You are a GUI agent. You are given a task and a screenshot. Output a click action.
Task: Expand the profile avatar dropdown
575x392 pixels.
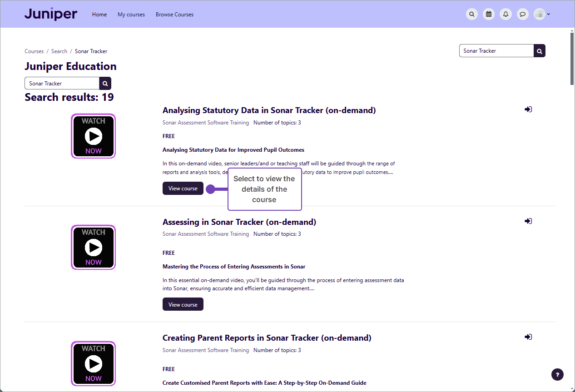pos(541,14)
